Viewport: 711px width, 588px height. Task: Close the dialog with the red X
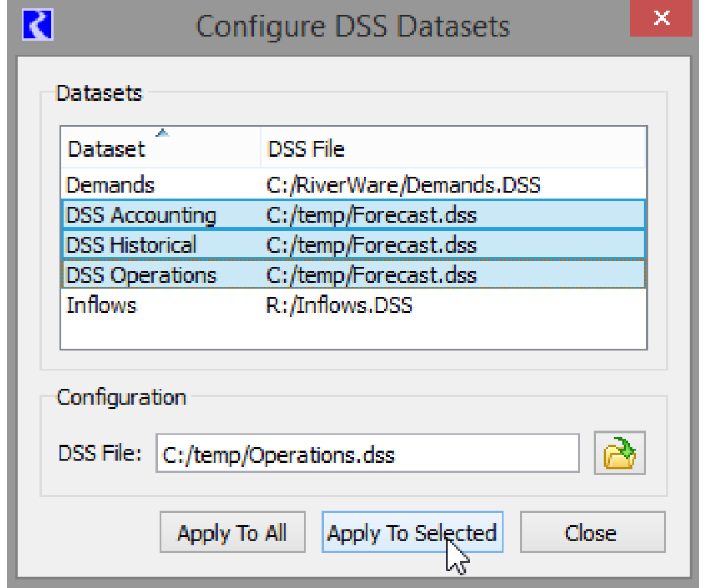tap(661, 19)
